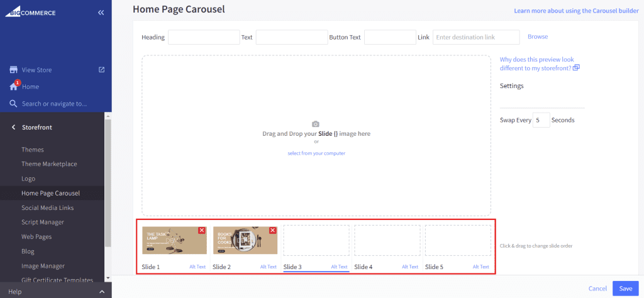Viewport: 644px width, 298px height.
Task: Expand the Help panel chevron
Action: tap(103, 292)
